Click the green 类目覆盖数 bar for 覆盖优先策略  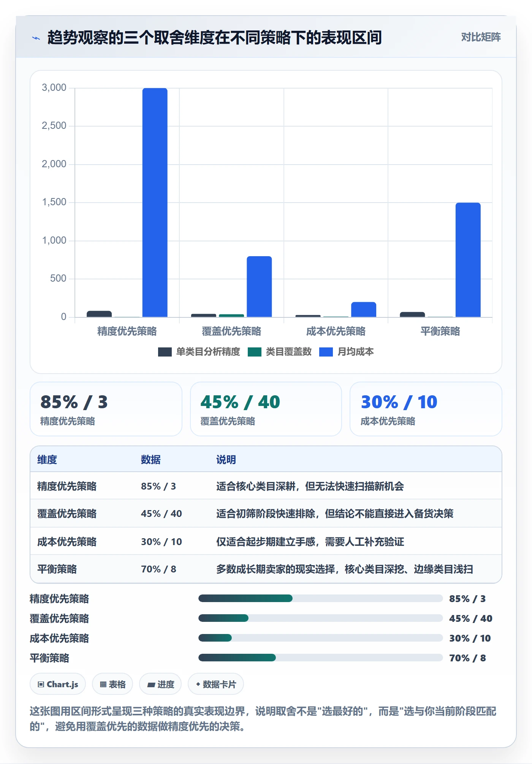coord(231,315)
